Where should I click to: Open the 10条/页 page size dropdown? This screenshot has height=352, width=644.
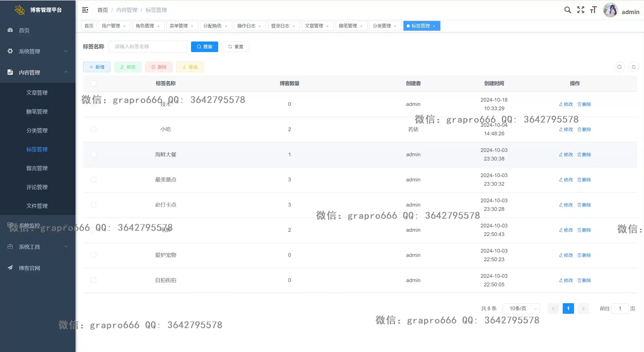[x=521, y=308]
